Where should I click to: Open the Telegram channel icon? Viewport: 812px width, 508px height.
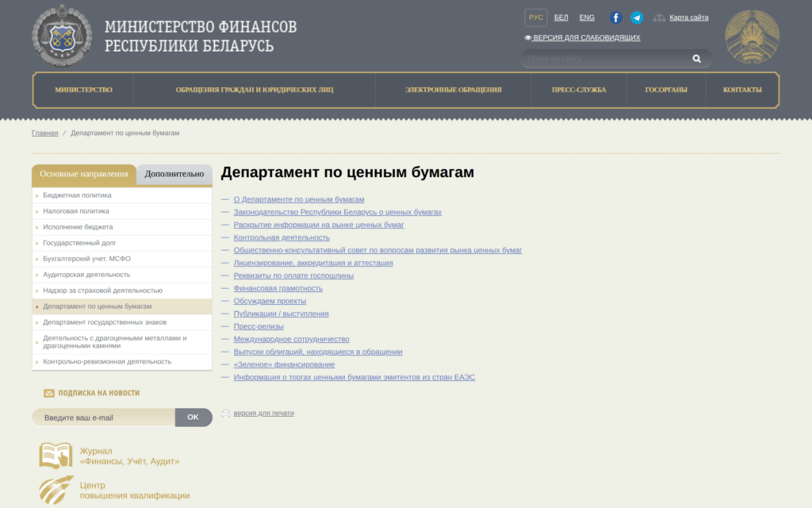637,17
